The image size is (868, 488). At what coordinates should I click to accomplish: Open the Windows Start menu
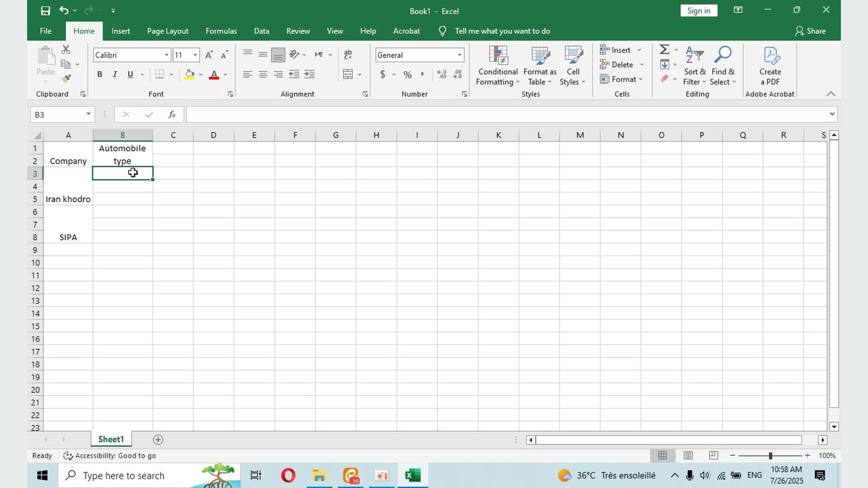click(41, 476)
